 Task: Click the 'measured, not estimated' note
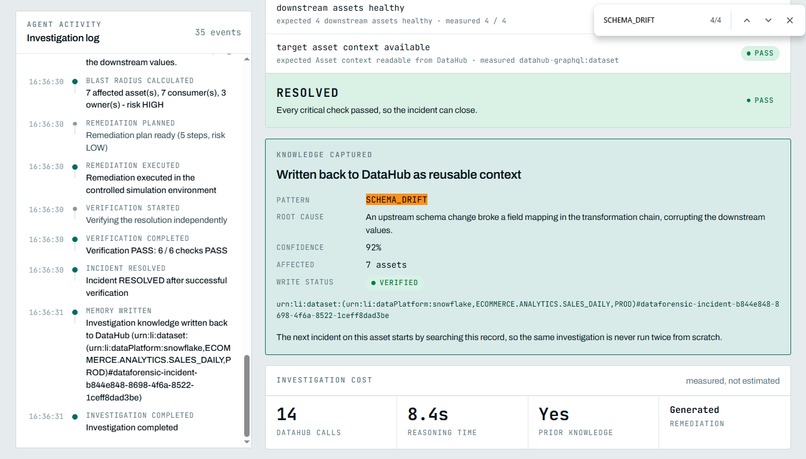tap(732, 381)
